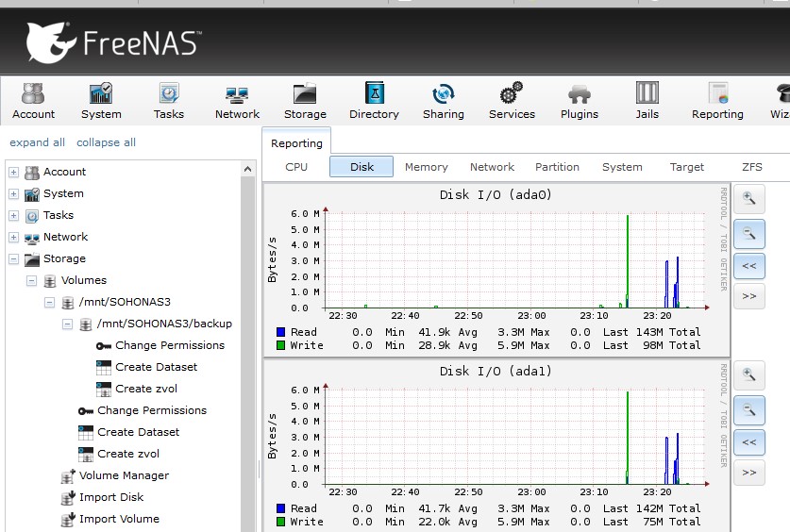
Task: Switch to the Memory reporting tab
Action: tap(427, 167)
